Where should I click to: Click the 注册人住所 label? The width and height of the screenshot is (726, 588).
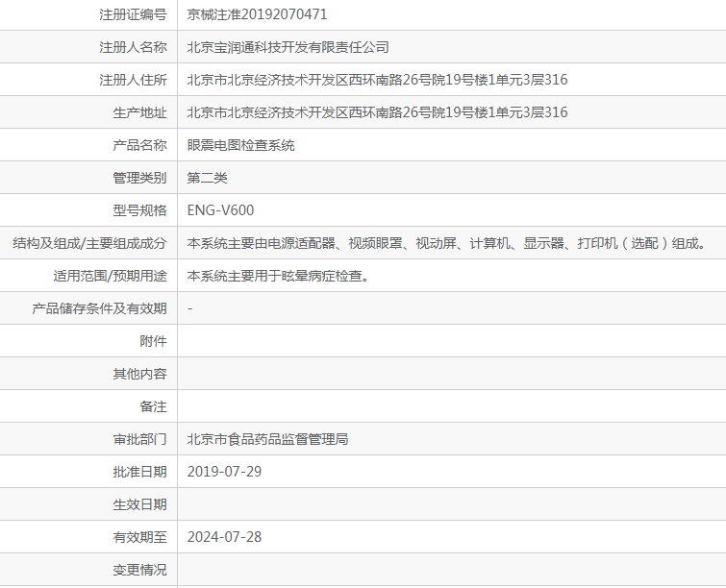point(133,80)
